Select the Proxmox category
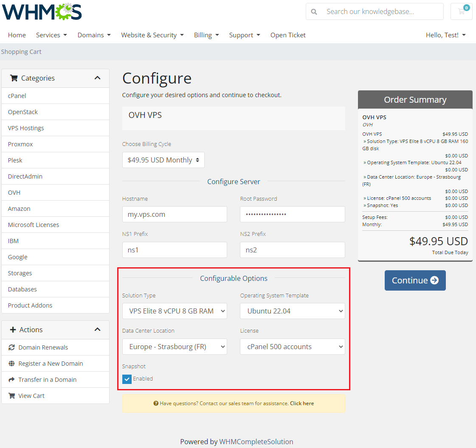 [55, 144]
